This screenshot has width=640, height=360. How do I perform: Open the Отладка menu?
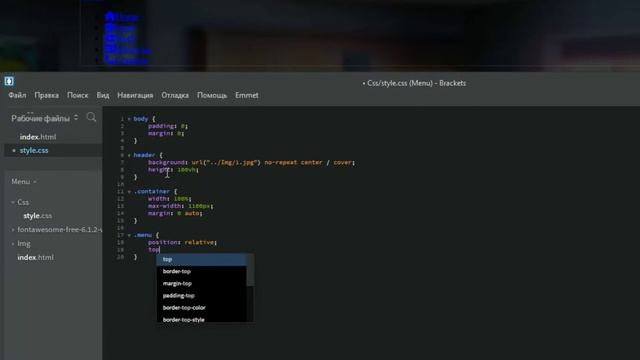click(175, 95)
